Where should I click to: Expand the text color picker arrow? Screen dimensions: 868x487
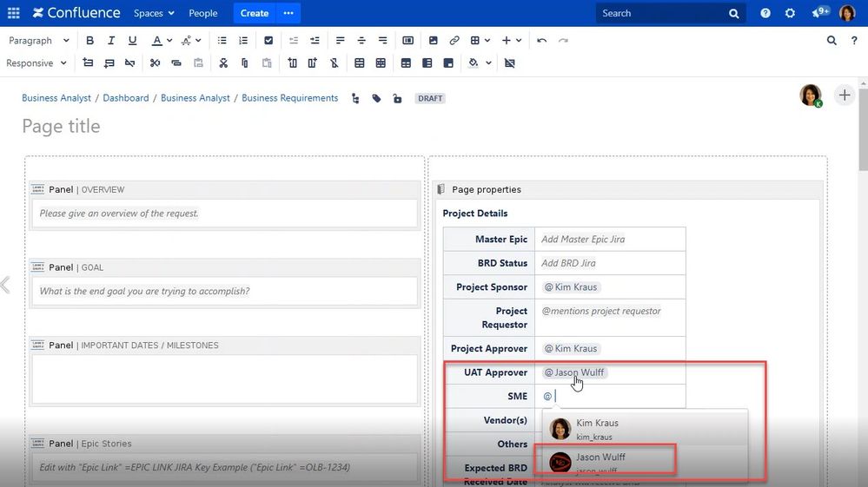[169, 40]
